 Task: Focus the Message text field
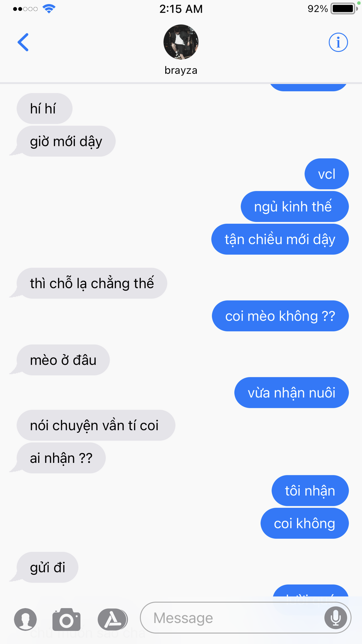pyautogui.click(x=245, y=618)
